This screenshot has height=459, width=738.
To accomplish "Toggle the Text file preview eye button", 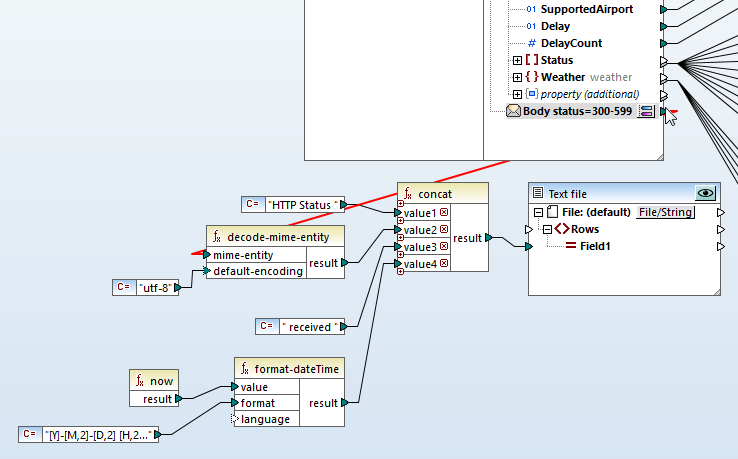I will point(706,193).
